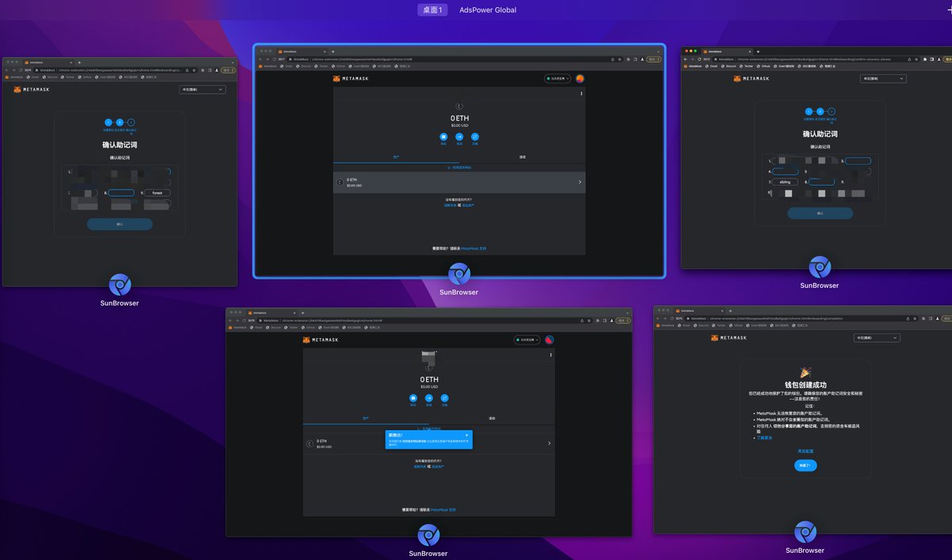The height and width of the screenshot is (560, 952).
Task: Click 0 ETH token row in top-center window
Action: coord(459,182)
